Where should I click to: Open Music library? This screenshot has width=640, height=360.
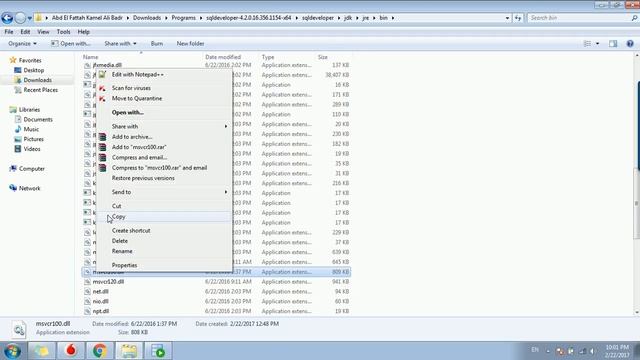point(31,129)
